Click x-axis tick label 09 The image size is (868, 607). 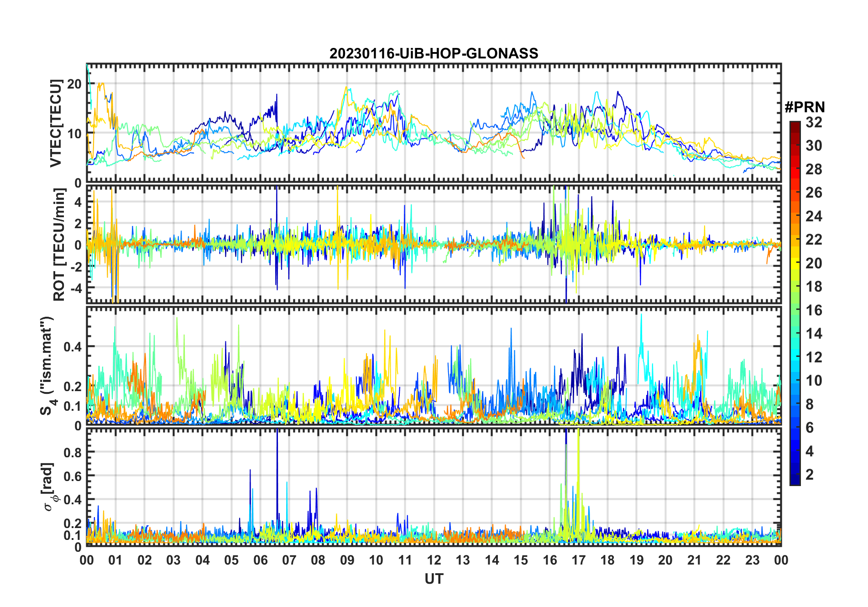click(347, 560)
